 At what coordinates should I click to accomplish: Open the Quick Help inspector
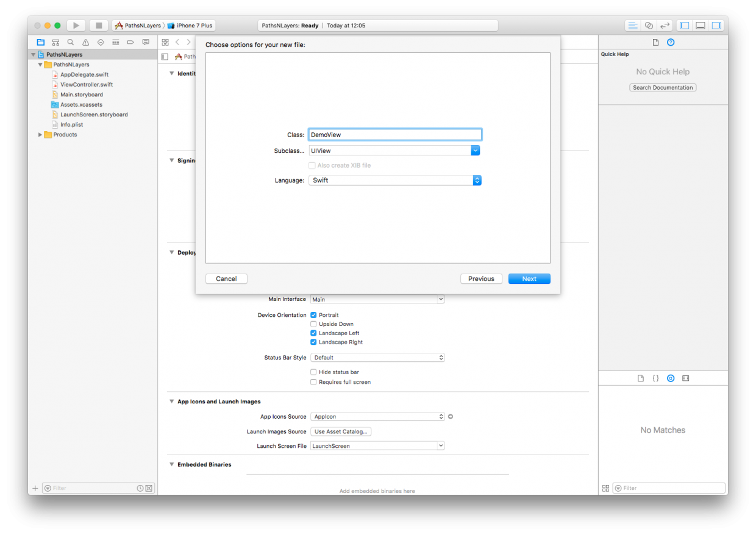coord(671,42)
